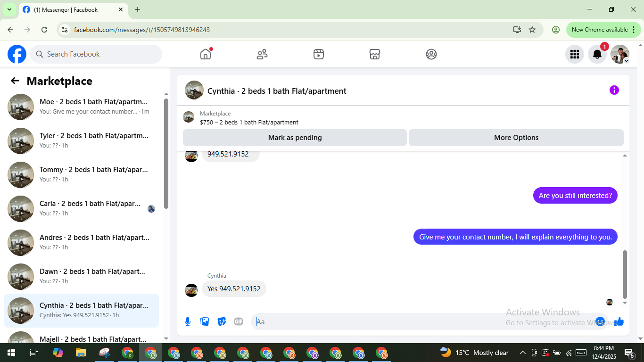Open conversation information purple icon
Viewport: 644px width, 362px height.
click(x=614, y=90)
